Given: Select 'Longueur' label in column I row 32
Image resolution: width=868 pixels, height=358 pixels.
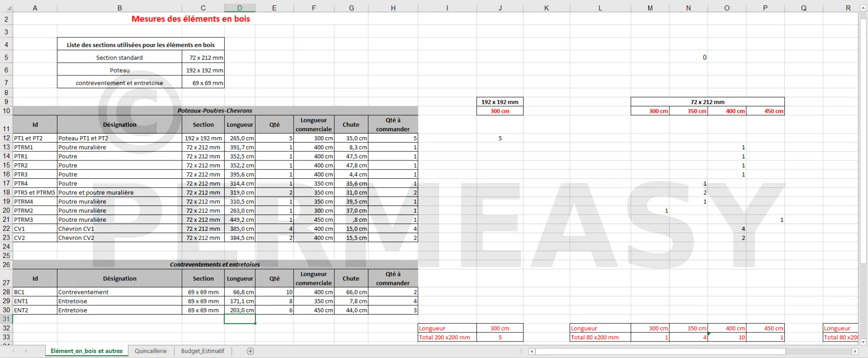Looking at the screenshot, I should coord(447,328).
